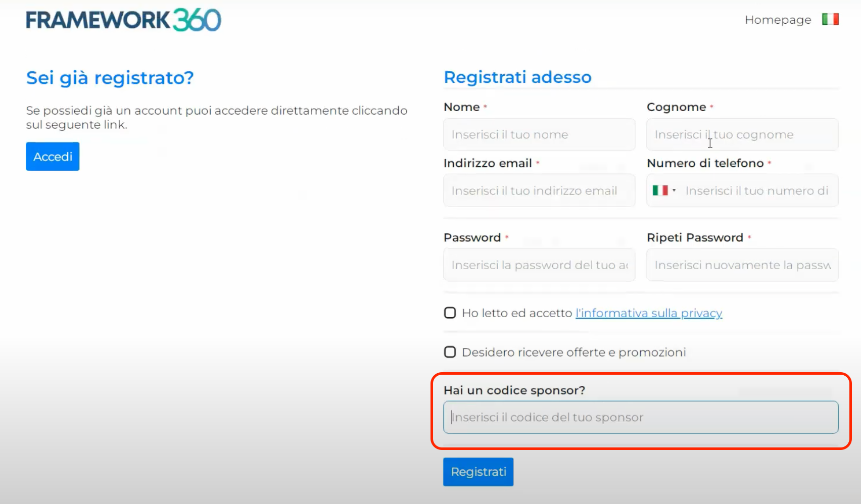This screenshot has height=504, width=861.
Task: Click the Italian flag in the phone field
Action: point(660,190)
